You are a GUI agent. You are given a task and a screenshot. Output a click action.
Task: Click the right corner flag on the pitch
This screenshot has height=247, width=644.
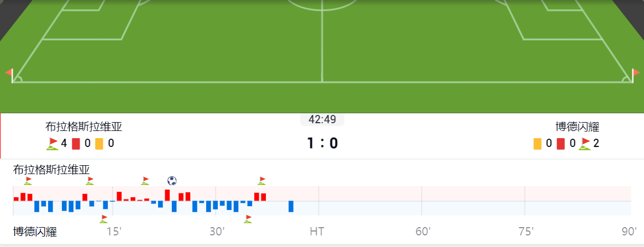pos(635,73)
